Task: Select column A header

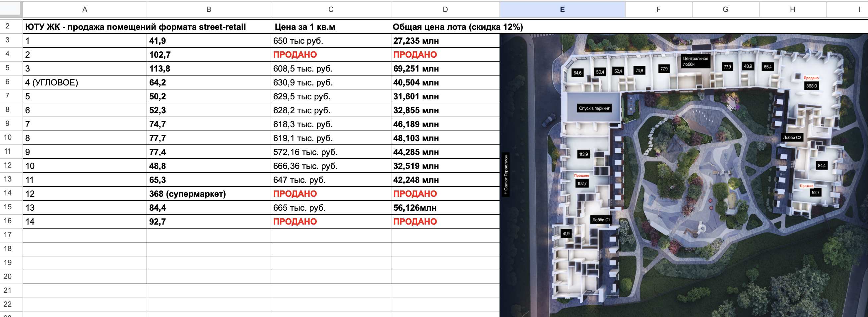Action: tap(85, 9)
